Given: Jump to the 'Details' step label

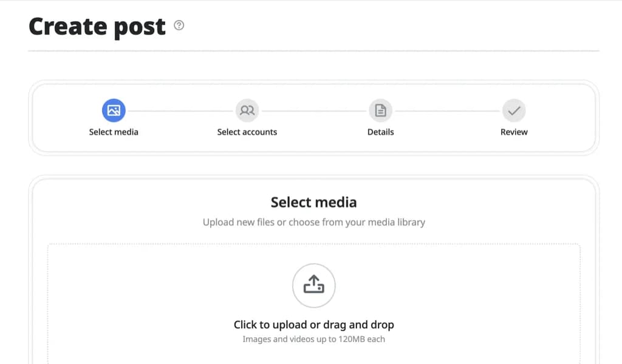Looking at the screenshot, I should click(x=381, y=132).
